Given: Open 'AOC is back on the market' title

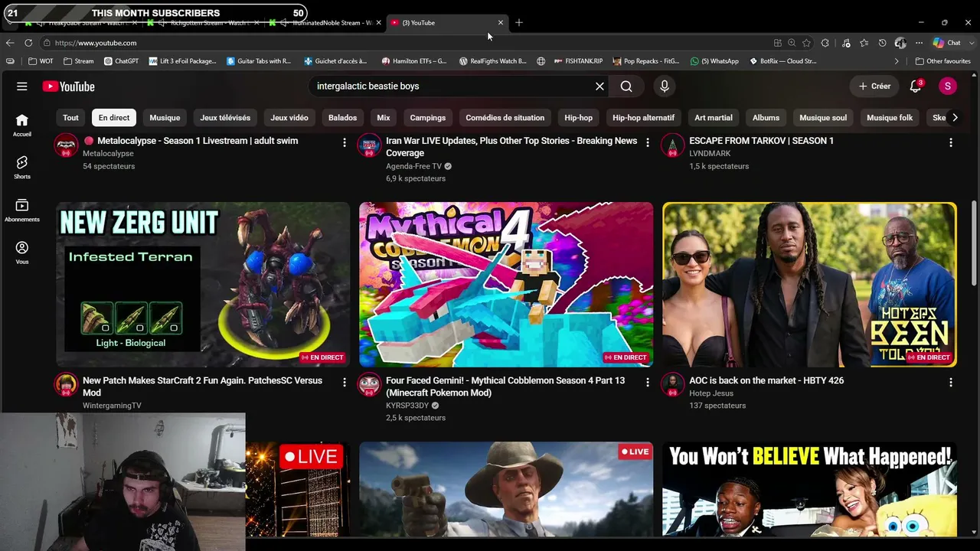Looking at the screenshot, I should pyautogui.click(x=766, y=380).
